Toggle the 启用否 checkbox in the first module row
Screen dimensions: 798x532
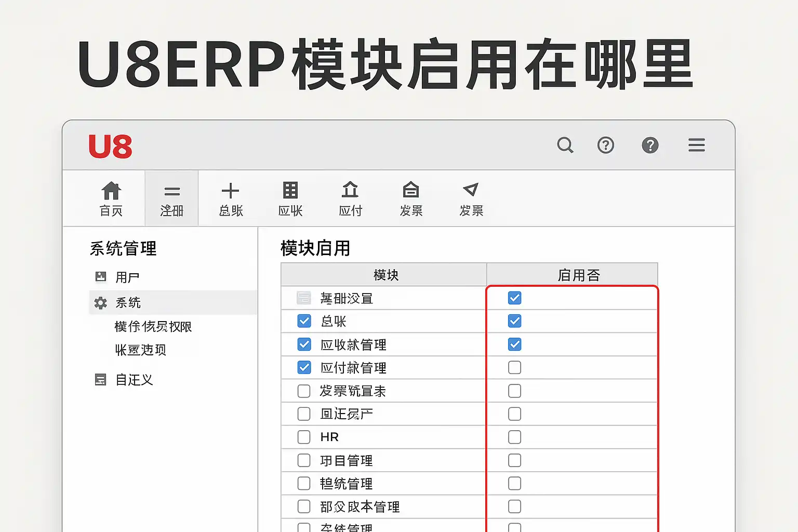click(514, 298)
